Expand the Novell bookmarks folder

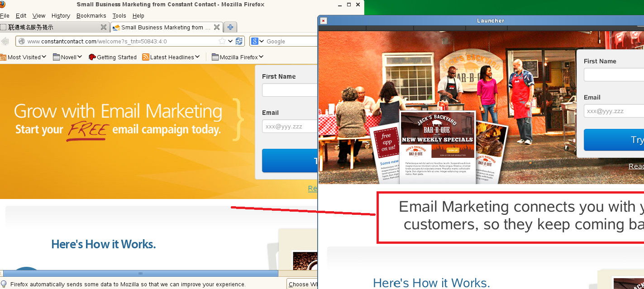pos(68,57)
